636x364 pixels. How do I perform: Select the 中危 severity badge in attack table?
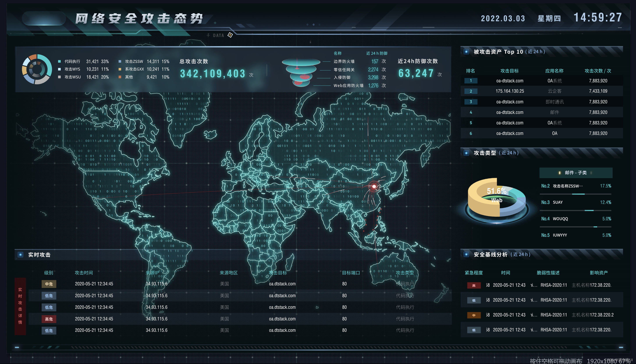49,284
